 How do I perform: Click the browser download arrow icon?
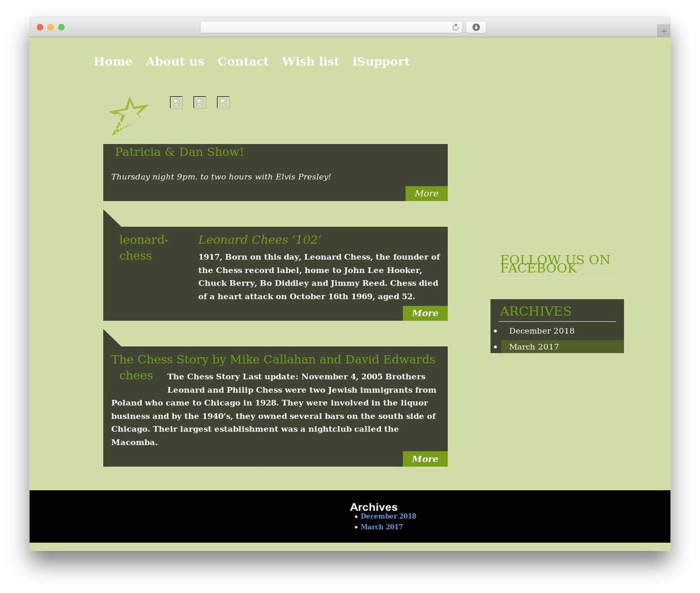[476, 27]
